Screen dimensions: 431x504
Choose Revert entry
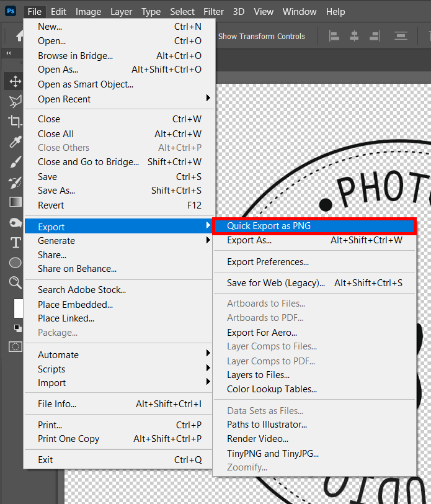(120, 205)
